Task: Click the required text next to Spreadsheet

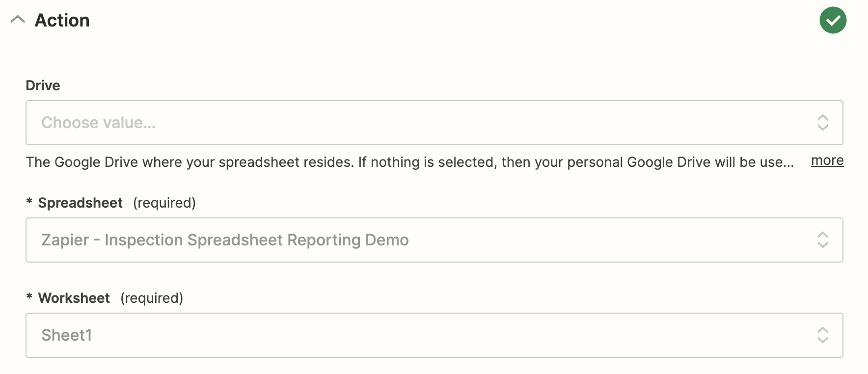Action: [x=164, y=203]
